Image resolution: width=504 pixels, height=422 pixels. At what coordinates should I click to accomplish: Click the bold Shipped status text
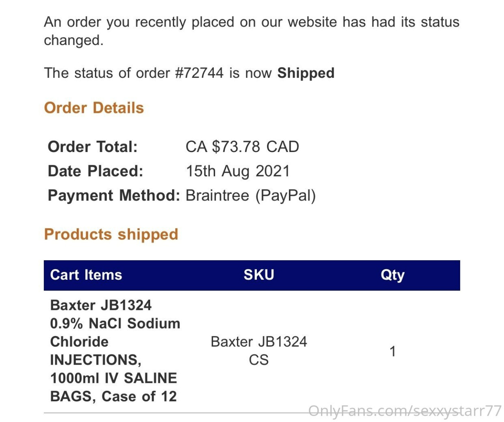tap(306, 73)
